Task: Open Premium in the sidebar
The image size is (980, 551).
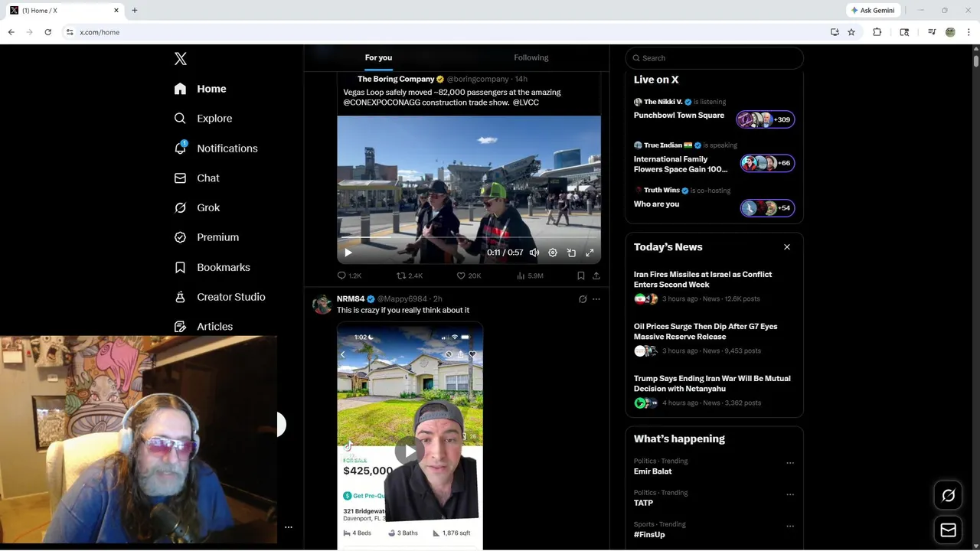Action: pyautogui.click(x=206, y=237)
